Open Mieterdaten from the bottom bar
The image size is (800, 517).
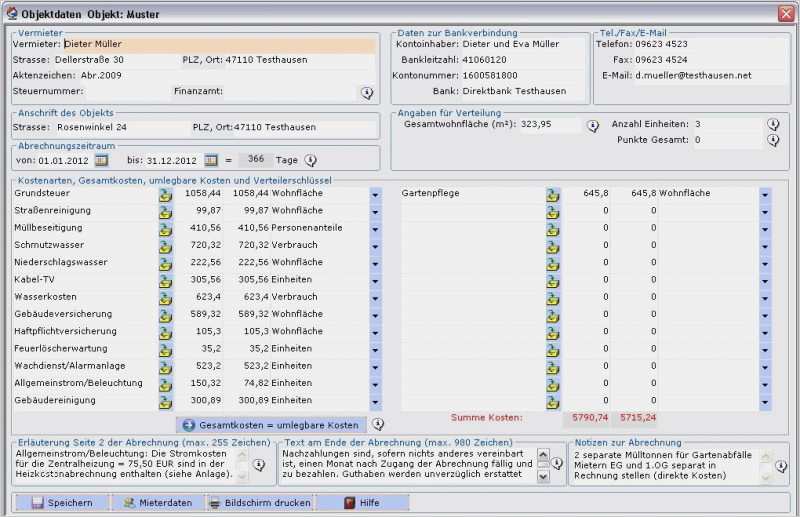157,503
